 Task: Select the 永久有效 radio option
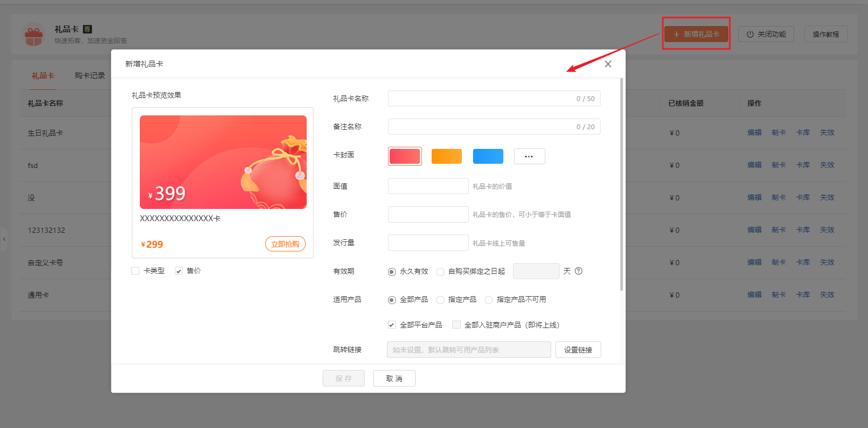click(392, 272)
